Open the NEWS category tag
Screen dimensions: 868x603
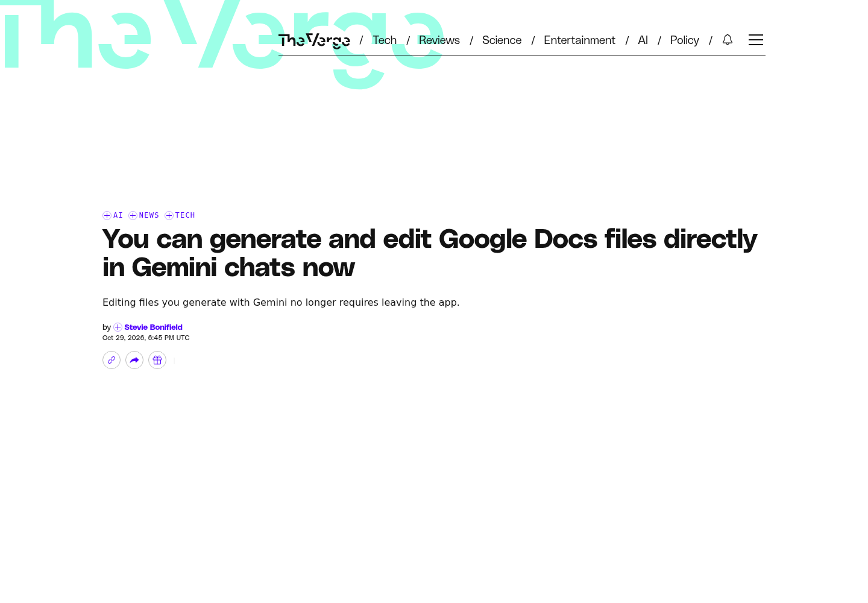[149, 215]
